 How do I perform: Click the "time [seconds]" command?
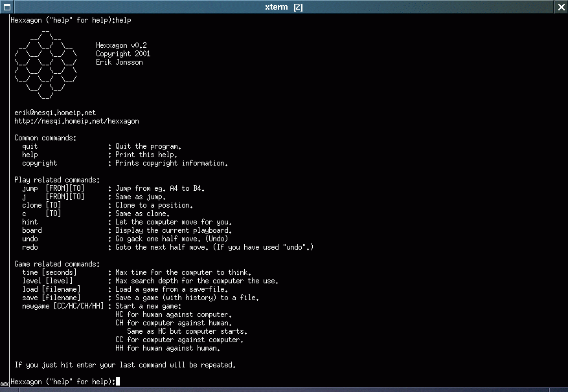click(x=49, y=272)
